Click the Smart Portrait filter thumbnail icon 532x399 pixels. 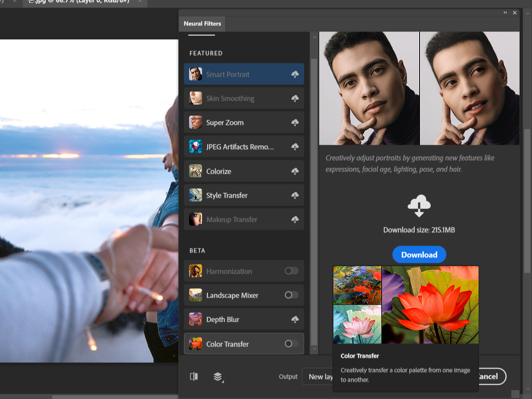(196, 74)
